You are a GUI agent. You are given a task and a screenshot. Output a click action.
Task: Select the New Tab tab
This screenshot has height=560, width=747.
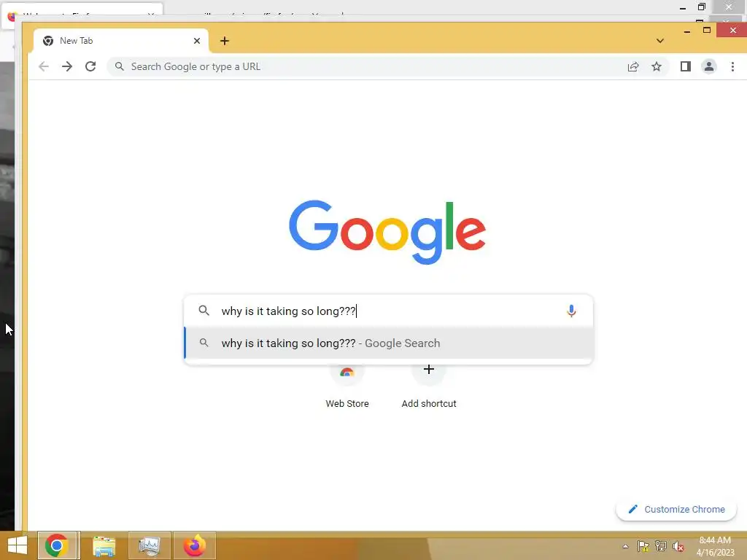[121, 41]
